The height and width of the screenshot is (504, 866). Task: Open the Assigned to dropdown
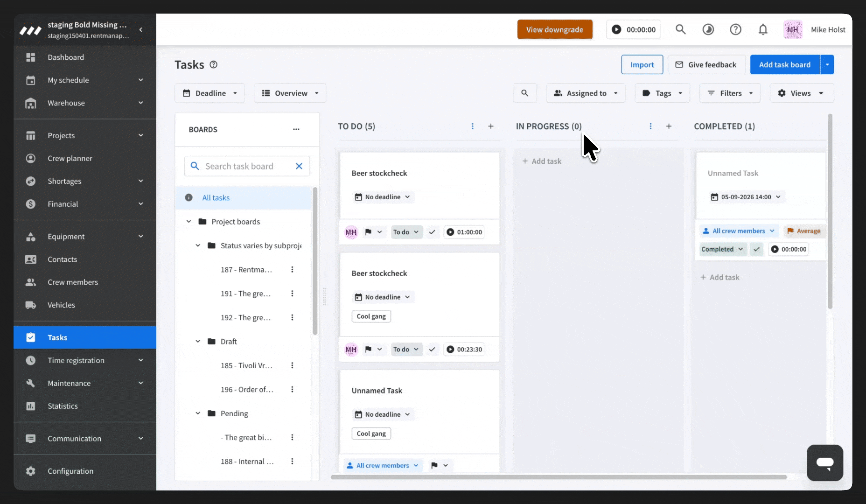[x=586, y=93]
